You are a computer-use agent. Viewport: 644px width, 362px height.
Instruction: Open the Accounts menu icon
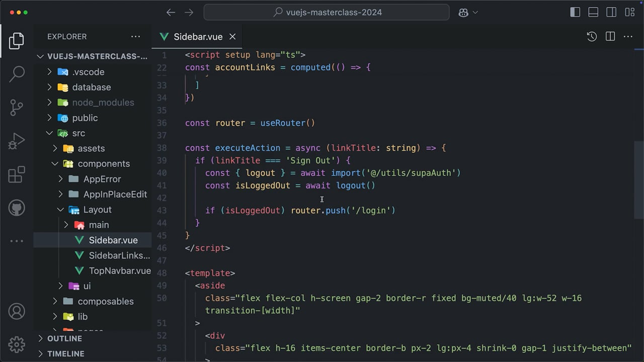click(17, 311)
